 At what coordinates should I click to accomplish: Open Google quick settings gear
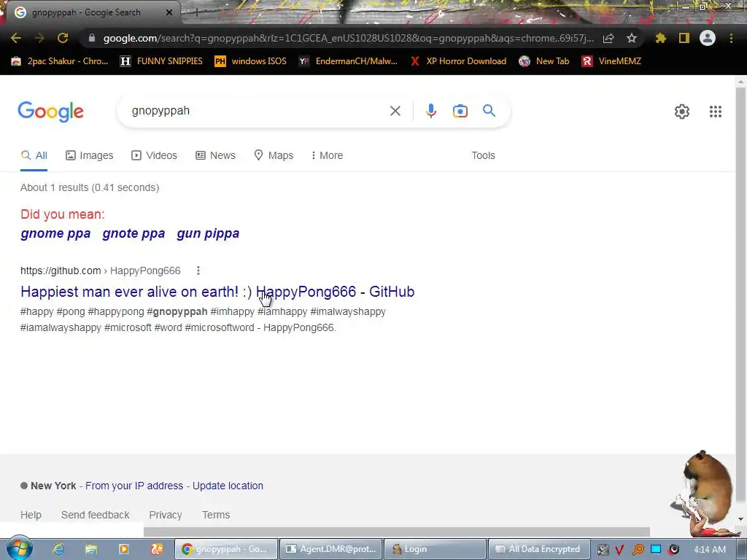tap(682, 112)
